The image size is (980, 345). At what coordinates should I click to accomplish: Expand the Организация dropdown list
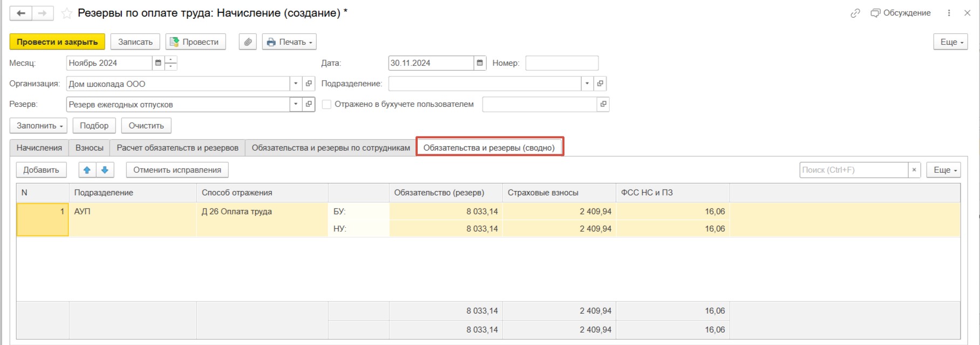295,84
